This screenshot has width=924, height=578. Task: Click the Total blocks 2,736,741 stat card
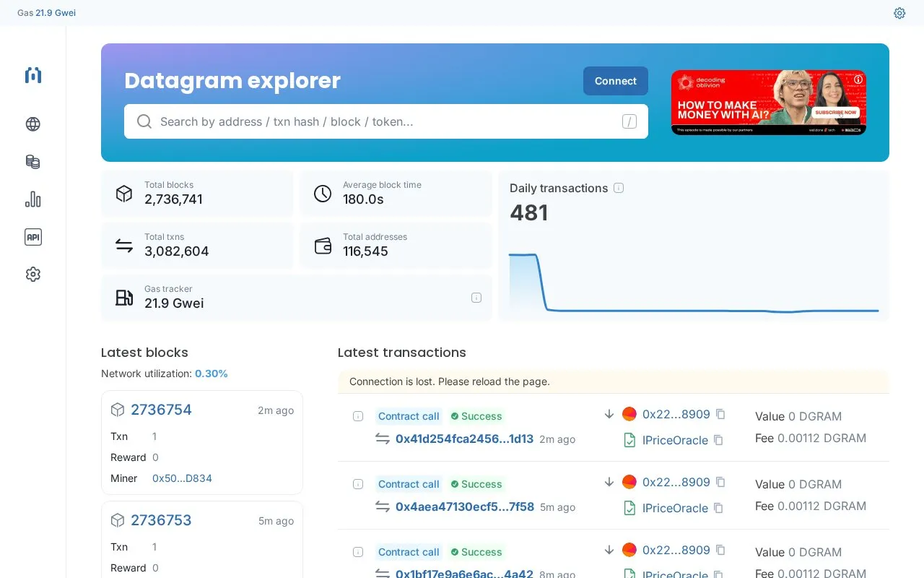[x=197, y=194]
